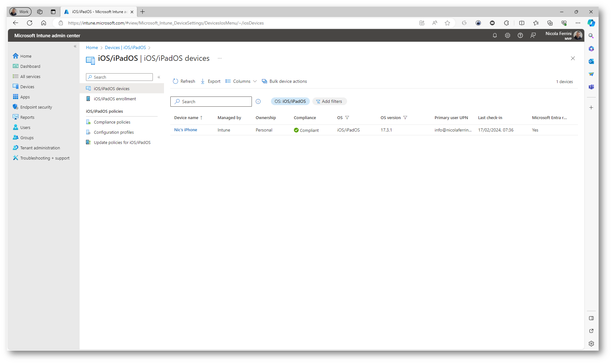The width and height of the screenshot is (612, 364).
Task: Click Add filters button
Action: (x=329, y=101)
